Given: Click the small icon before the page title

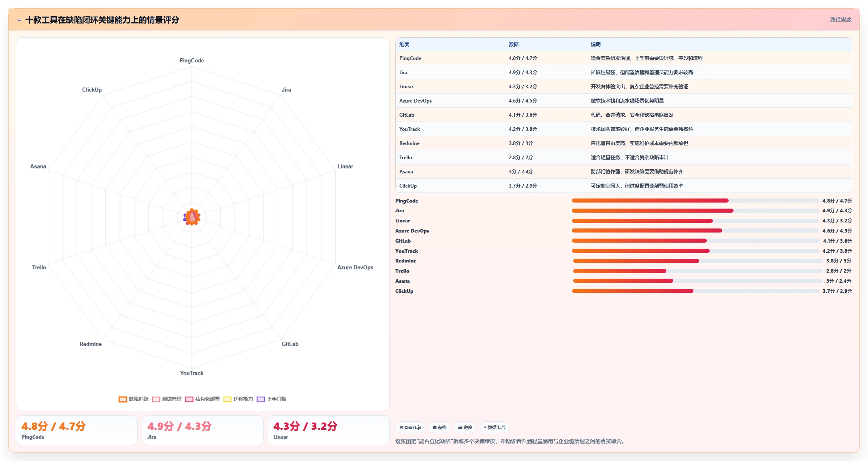Looking at the screenshot, I should 19,20.
